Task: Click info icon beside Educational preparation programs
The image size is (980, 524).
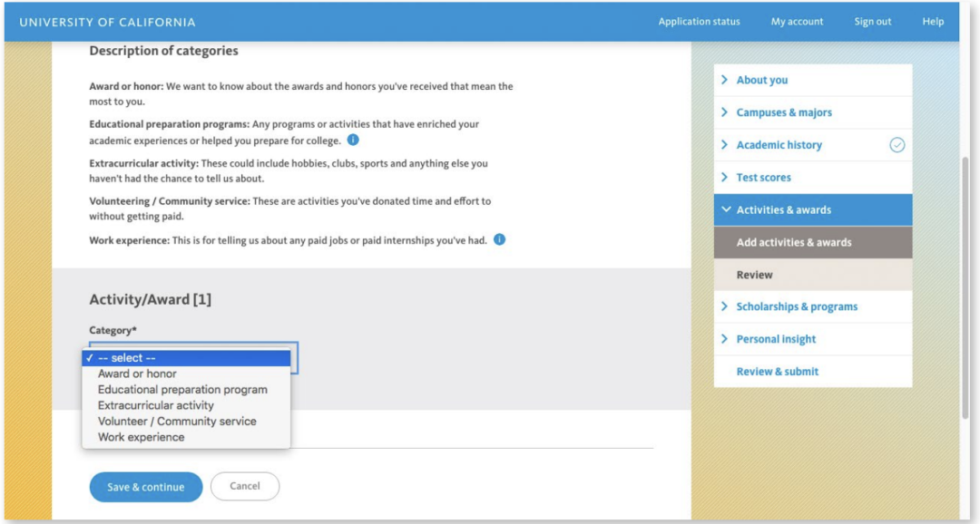Action: pyautogui.click(x=353, y=140)
